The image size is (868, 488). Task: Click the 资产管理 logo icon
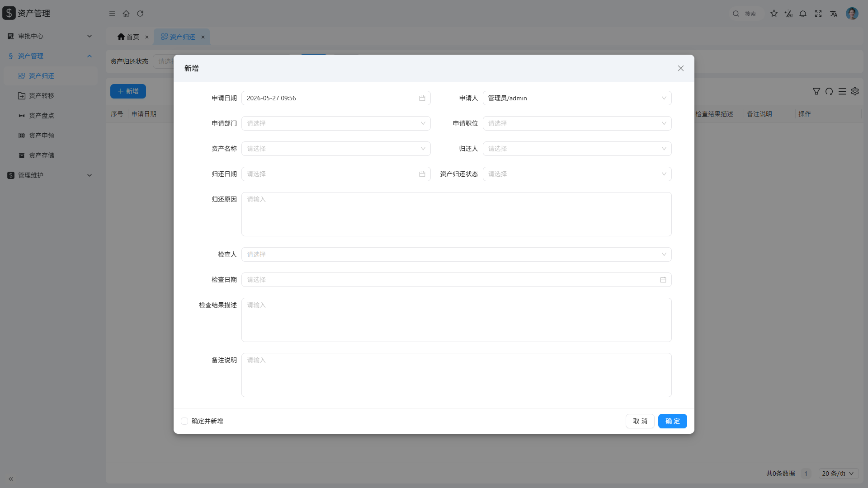(x=9, y=13)
